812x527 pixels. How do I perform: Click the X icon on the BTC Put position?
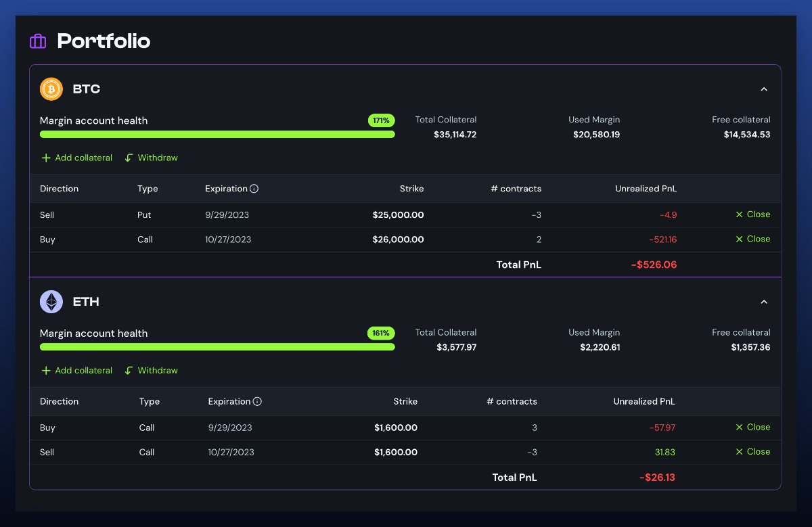coord(739,214)
